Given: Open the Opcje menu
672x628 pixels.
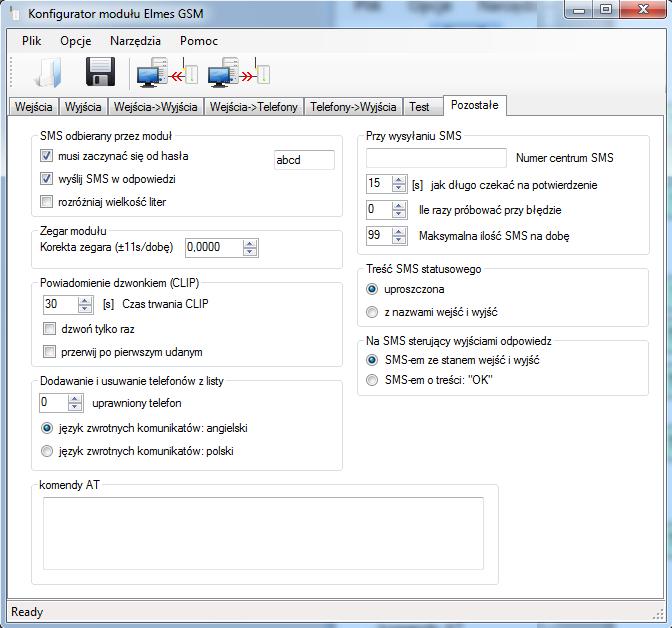Looking at the screenshot, I should (76, 41).
